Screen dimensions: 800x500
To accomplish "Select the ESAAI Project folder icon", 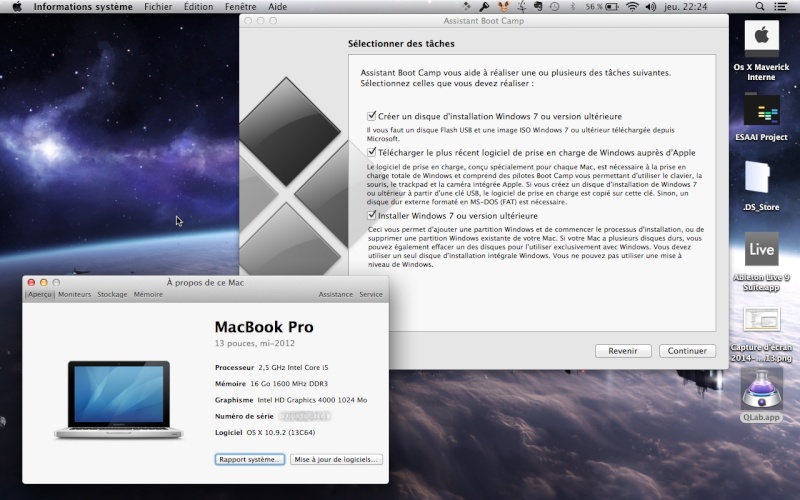I will click(761, 109).
